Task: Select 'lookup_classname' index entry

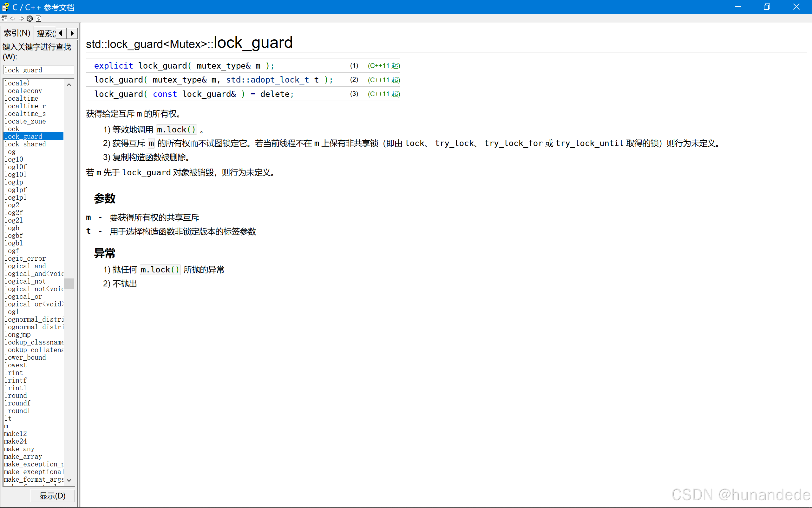Action: 34,342
